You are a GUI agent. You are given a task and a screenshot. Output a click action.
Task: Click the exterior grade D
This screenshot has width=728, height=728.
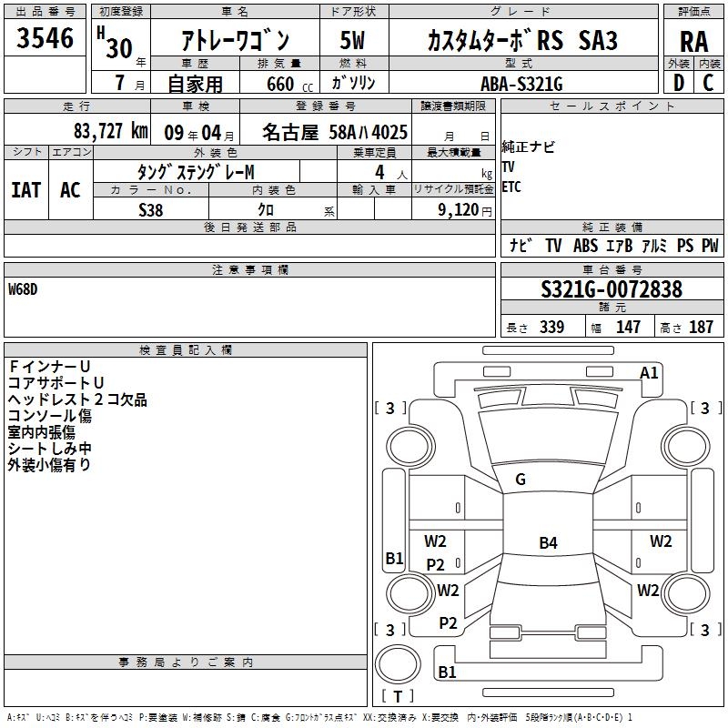[679, 83]
